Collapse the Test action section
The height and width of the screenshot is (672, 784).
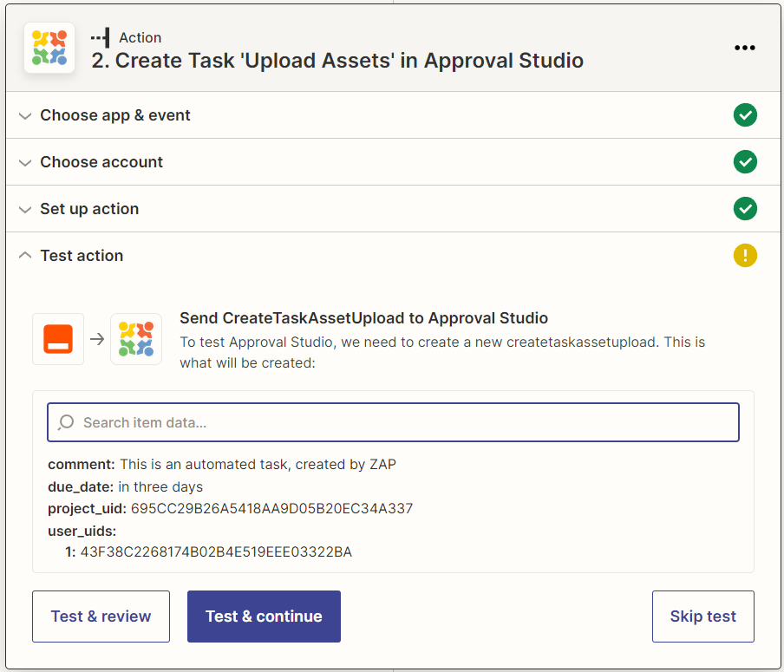pos(82,256)
